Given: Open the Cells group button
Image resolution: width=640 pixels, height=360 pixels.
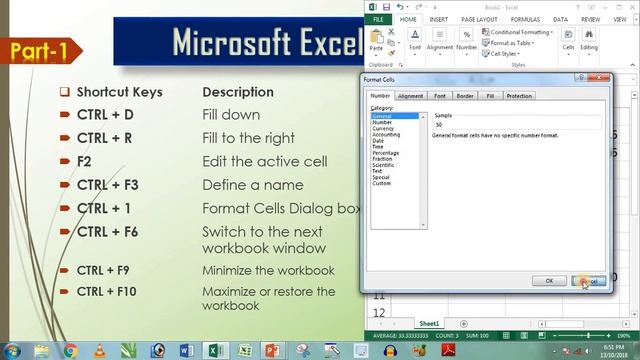Looking at the screenshot, I should 568,42.
